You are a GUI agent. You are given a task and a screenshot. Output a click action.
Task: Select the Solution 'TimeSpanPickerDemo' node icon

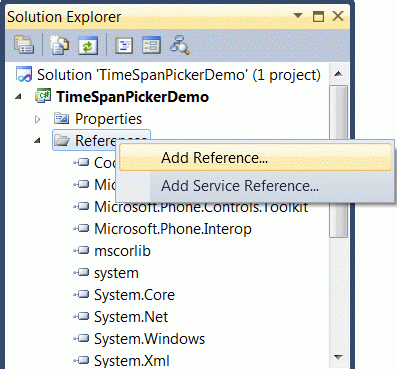point(24,75)
